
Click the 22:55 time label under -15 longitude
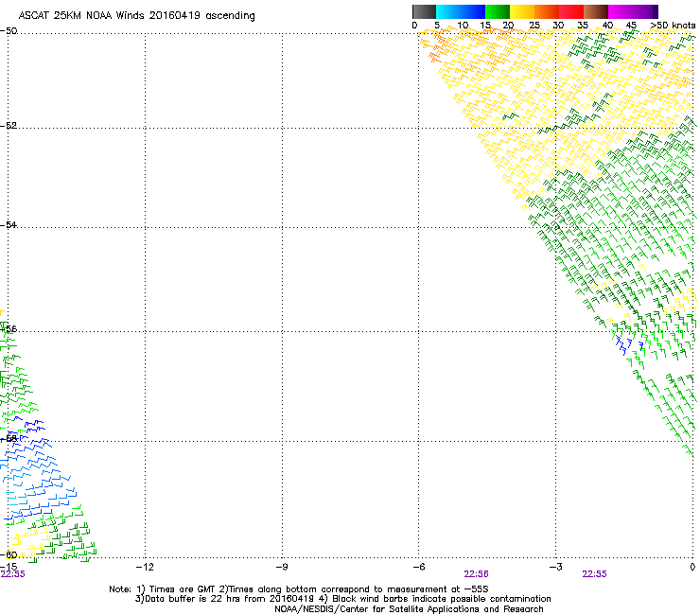[x=13, y=574]
